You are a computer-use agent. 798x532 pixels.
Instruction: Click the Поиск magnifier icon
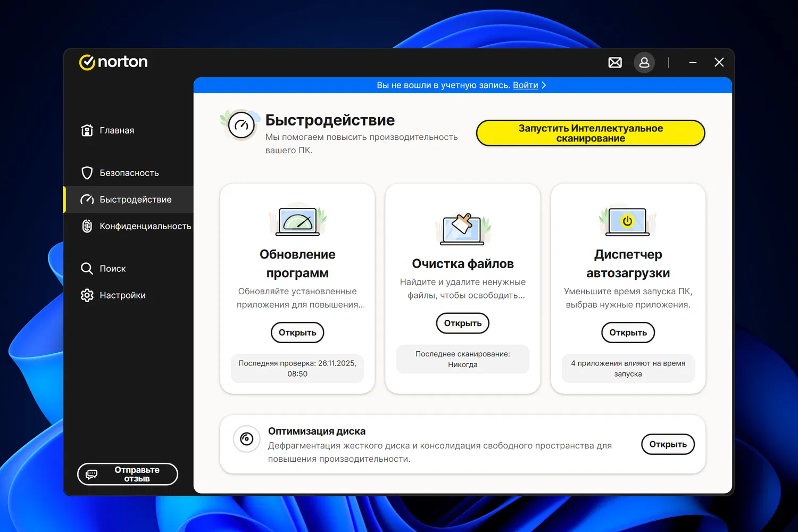coord(87,269)
